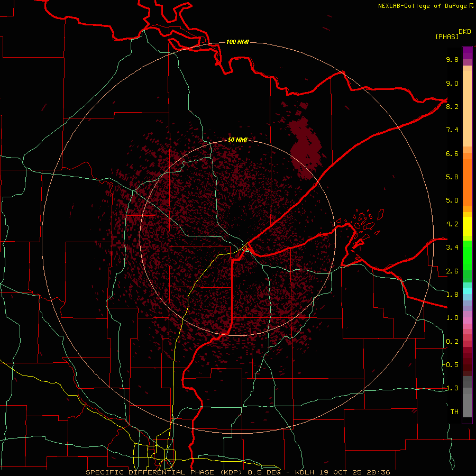The image size is (476, 476).
Task: Pick the dark red band beside -0.5
Action: click(x=467, y=364)
